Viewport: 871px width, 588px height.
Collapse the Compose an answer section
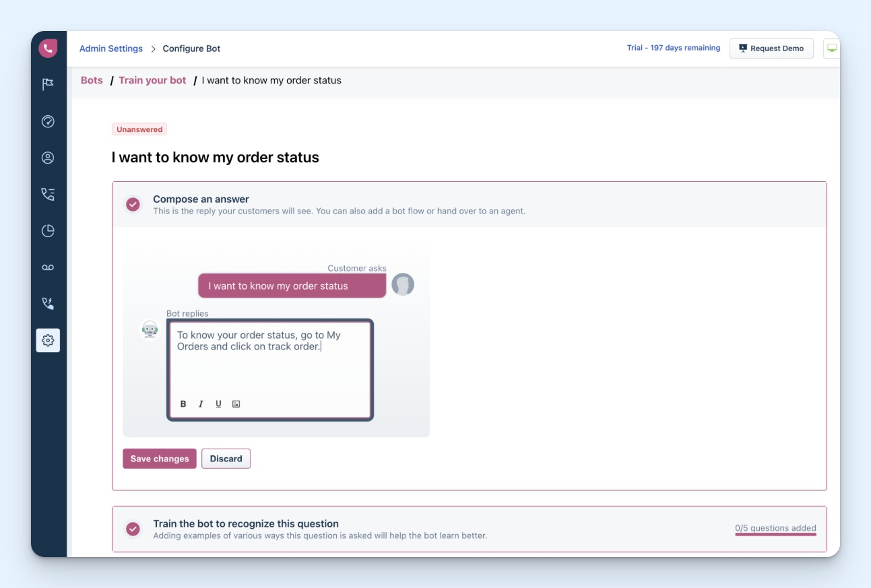click(201, 199)
